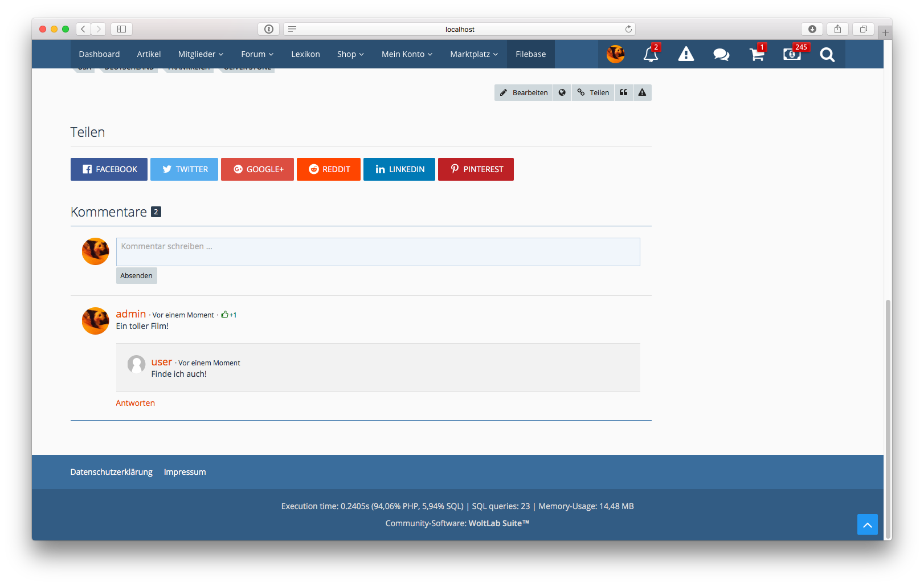Click into the Kommentar schreiben field
The image size is (924, 586).
click(378, 252)
